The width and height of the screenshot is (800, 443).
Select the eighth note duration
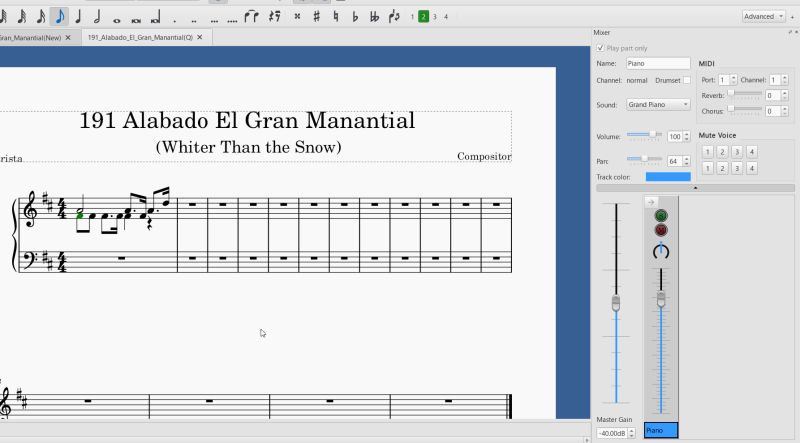60,17
